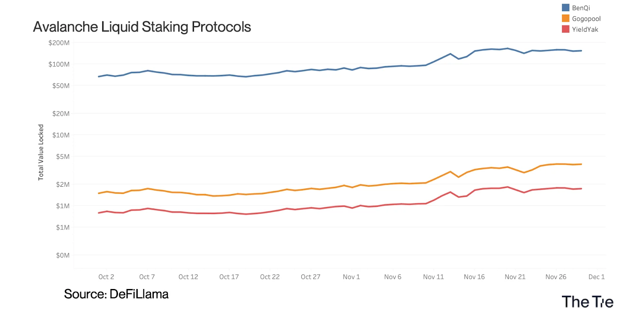
Task: Select the YieldYak legend label
Action: click(585, 29)
